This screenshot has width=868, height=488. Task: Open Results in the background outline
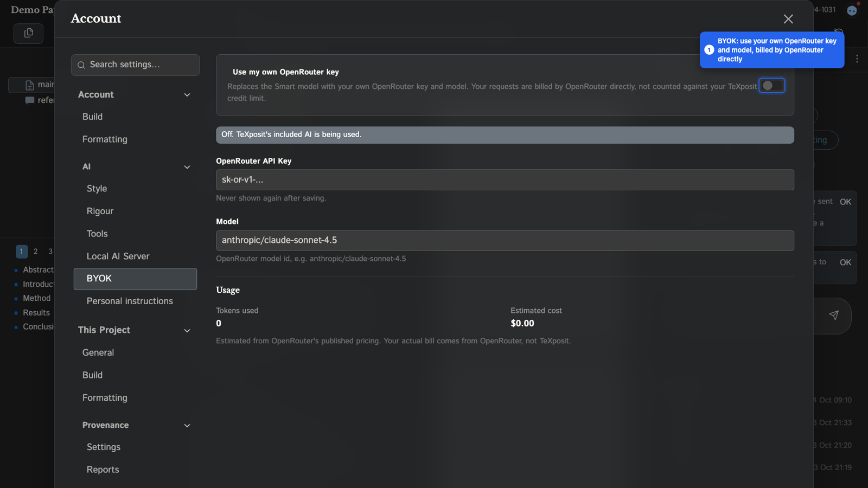pos(36,313)
